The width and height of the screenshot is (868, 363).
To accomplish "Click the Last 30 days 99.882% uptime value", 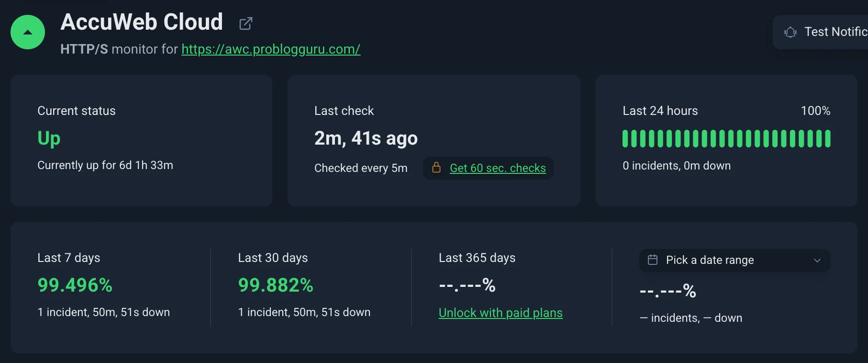I will point(276,285).
